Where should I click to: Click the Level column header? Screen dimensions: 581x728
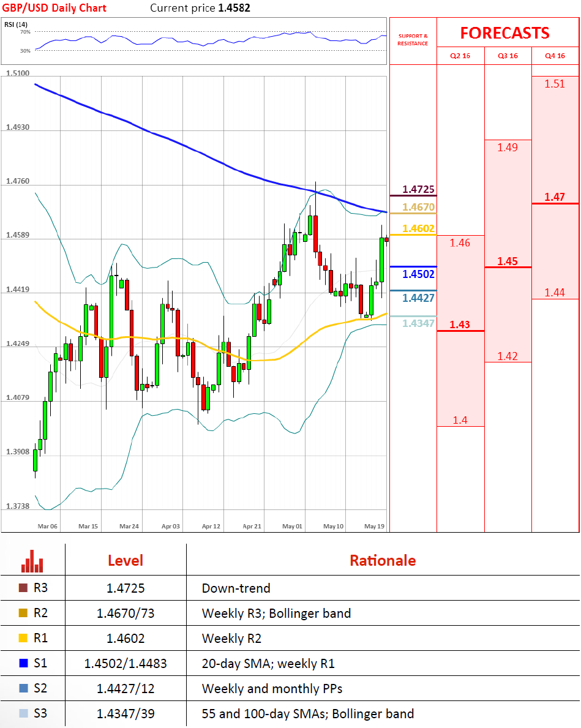[x=126, y=560]
